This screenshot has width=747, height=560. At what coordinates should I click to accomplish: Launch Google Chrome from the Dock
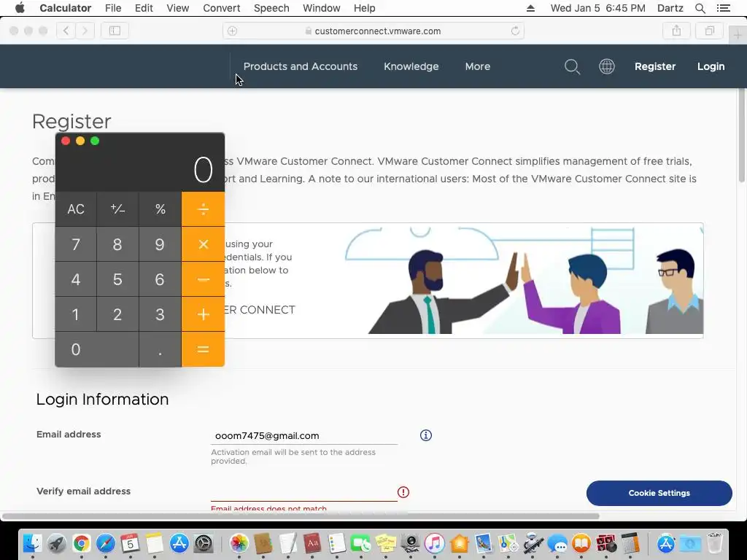pyautogui.click(x=82, y=543)
